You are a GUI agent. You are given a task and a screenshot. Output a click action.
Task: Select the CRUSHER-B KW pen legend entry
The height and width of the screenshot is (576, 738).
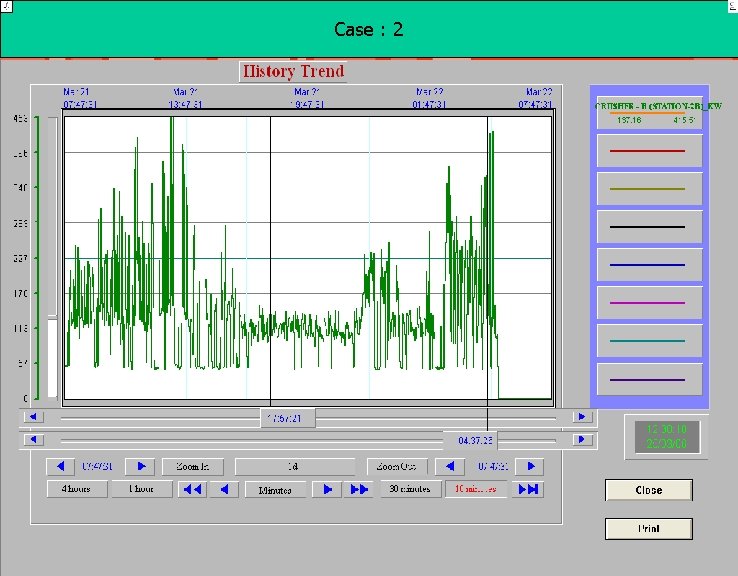(x=650, y=112)
